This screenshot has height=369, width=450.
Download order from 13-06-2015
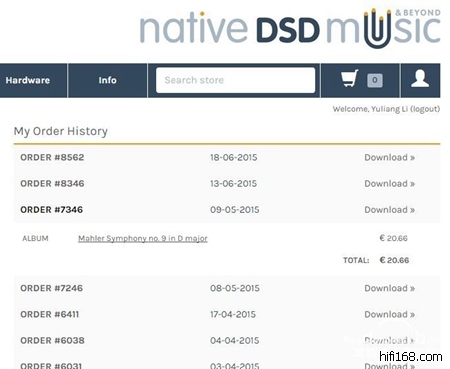(389, 183)
